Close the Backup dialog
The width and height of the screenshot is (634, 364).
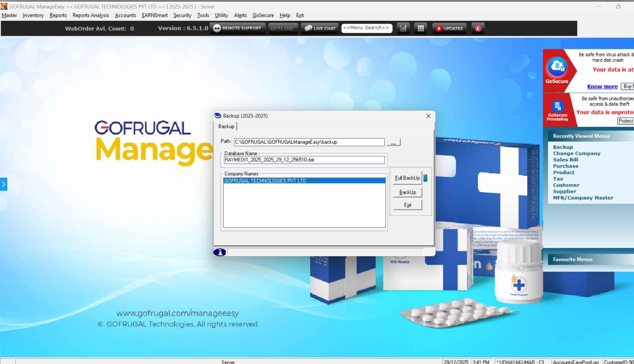tap(428, 116)
